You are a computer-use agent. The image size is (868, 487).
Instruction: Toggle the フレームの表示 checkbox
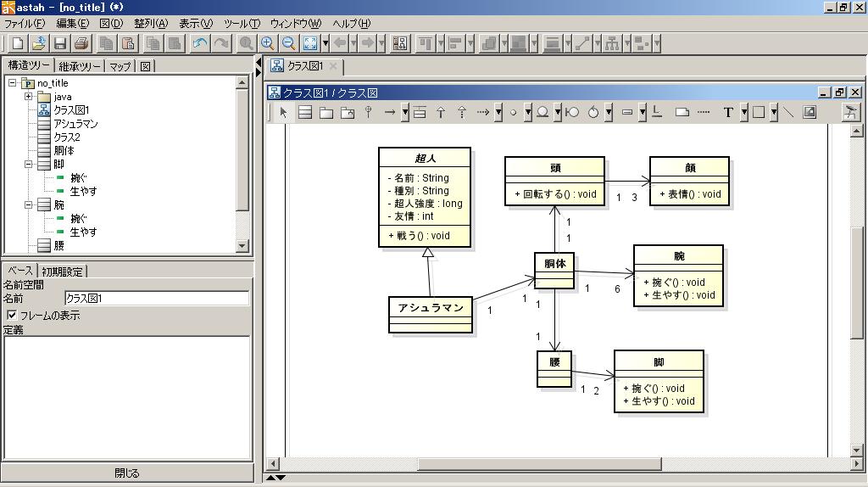pos(12,315)
